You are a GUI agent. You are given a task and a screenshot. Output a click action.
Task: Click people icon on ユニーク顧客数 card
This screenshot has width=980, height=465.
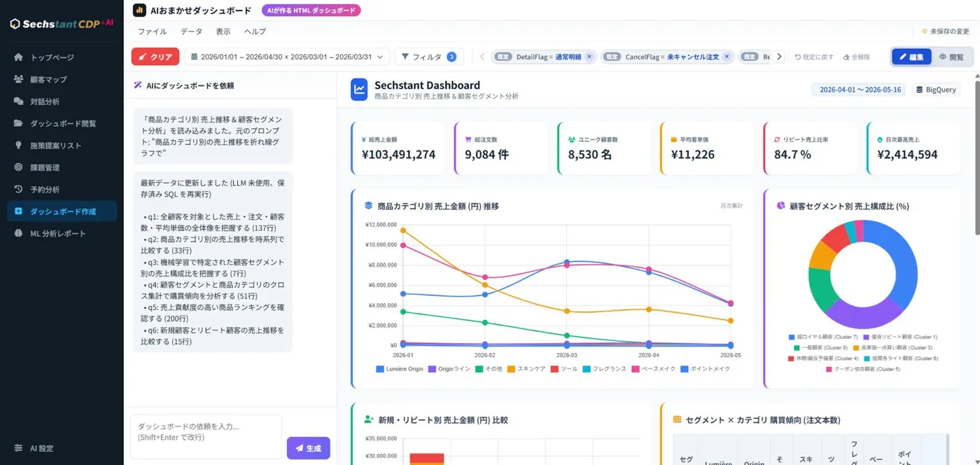coord(571,139)
